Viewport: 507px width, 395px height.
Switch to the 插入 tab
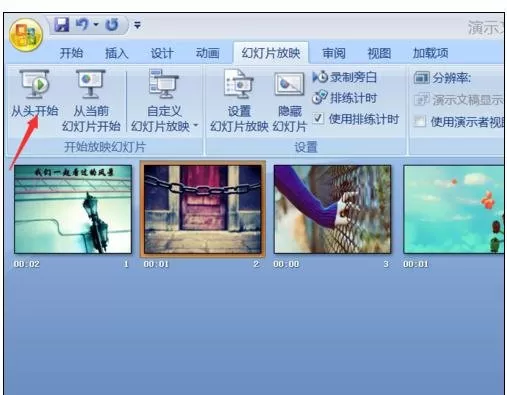tap(116, 53)
